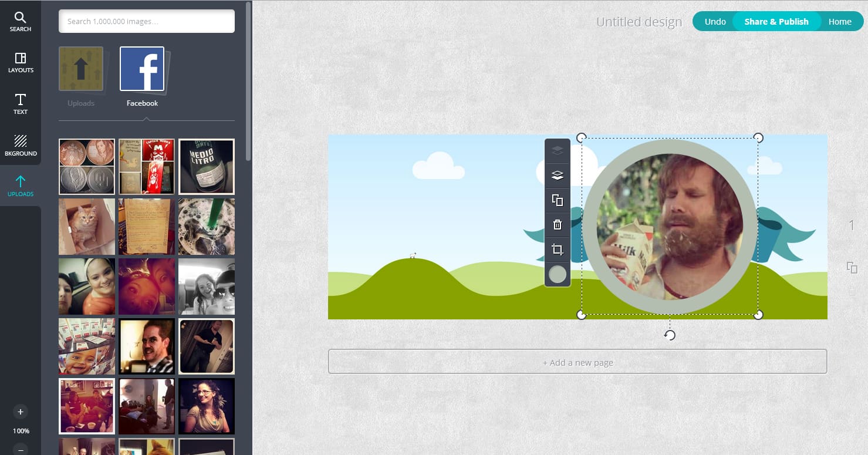Click the copy icon in floating toolbar
The width and height of the screenshot is (868, 455).
pos(557,200)
